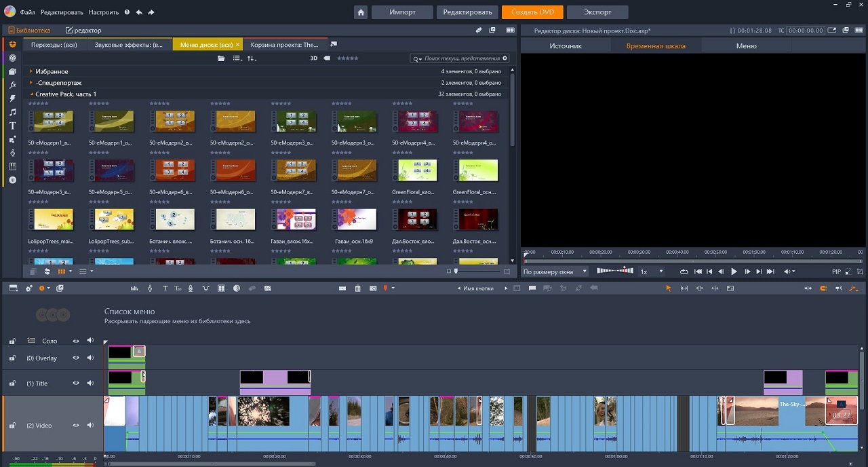868x467 pixels.
Task: Switch to the Переходы: (все) tab
Action: (x=56, y=45)
